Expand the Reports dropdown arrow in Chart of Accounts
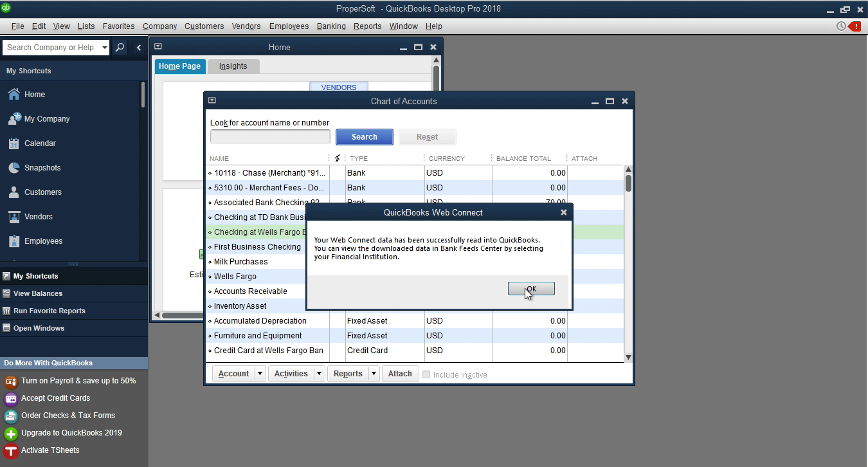This screenshot has width=868, height=467. [374, 374]
